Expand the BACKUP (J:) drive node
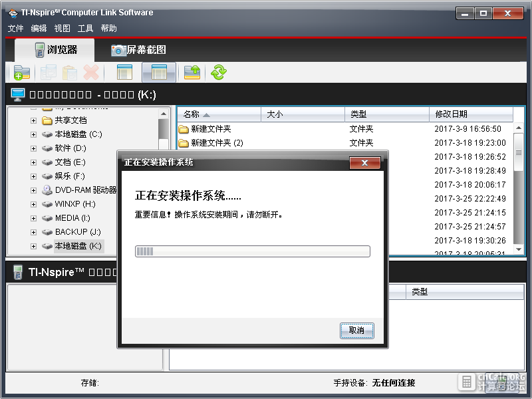The height and width of the screenshot is (399, 532). tap(33, 232)
